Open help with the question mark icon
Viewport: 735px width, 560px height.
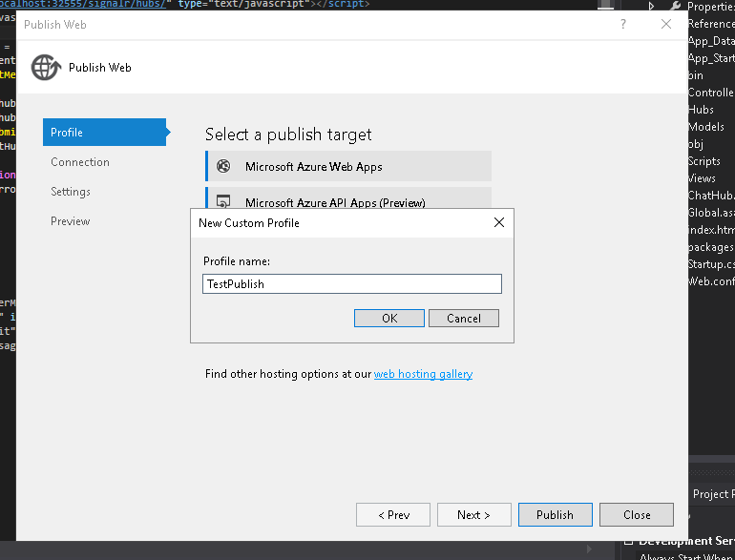pyautogui.click(x=623, y=24)
